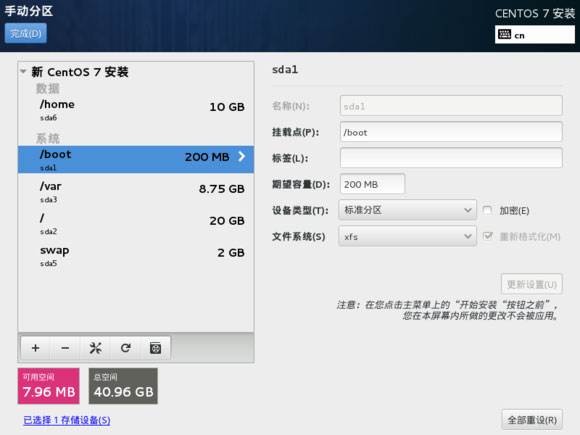Click the 数据 section heading
Screen dimensions: 580x435
47,88
